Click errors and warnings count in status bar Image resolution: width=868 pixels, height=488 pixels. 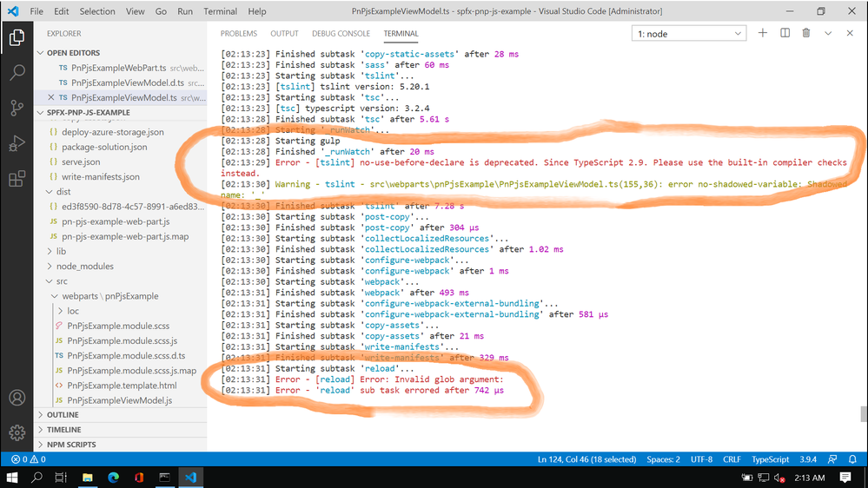point(29,459)
